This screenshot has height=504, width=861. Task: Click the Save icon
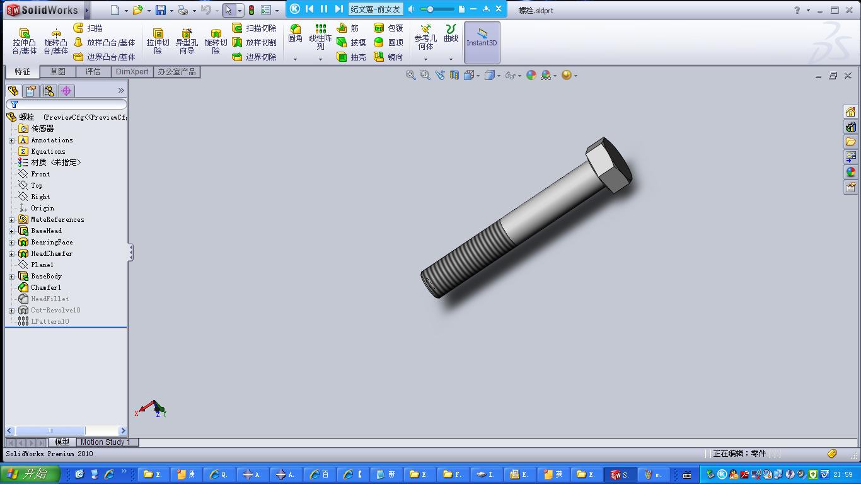(161, 10)
